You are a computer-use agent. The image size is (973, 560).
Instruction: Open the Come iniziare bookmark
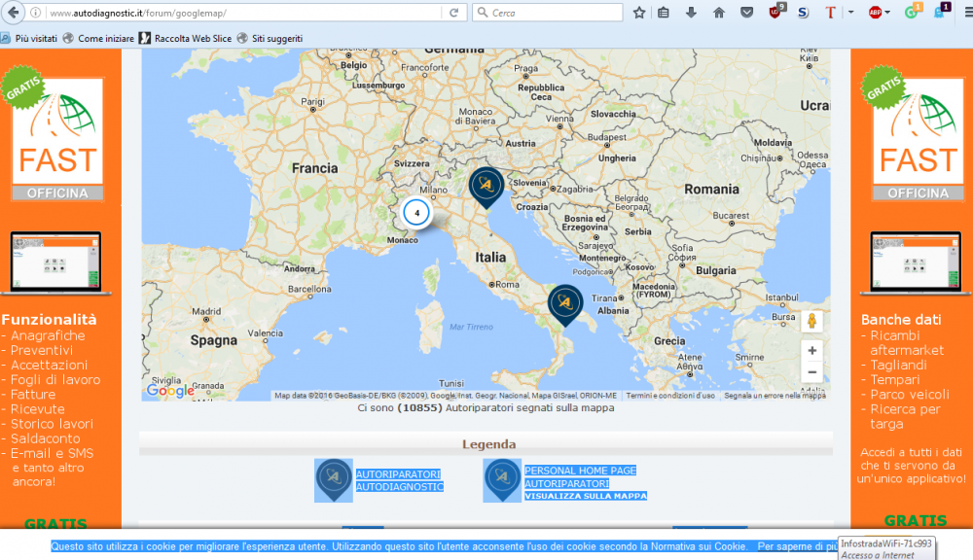105,38
